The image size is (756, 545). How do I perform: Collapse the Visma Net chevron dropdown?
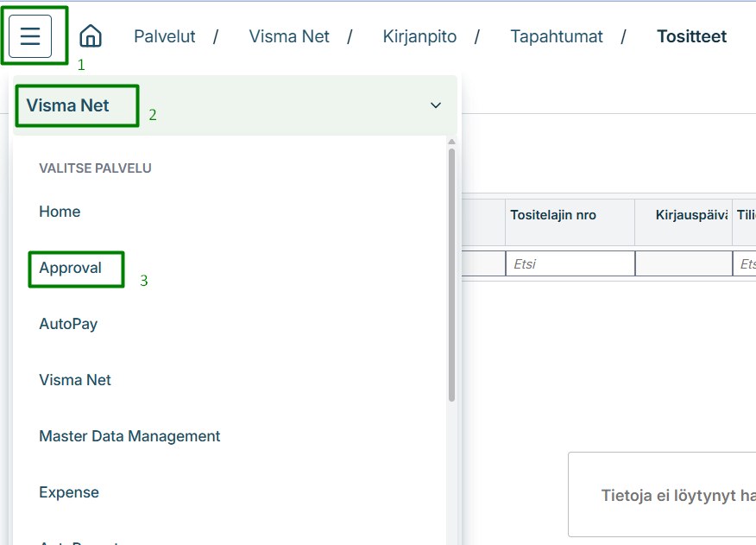pos(435,105)
